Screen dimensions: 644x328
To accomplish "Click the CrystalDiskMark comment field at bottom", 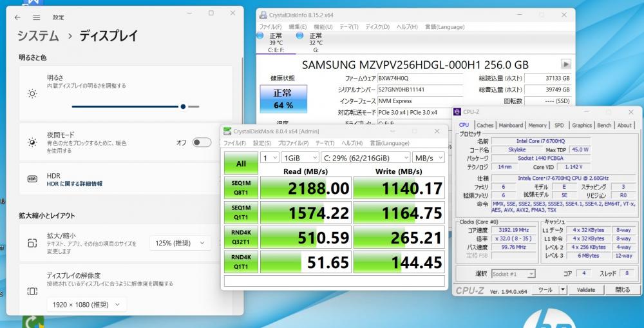I will [334, 281].
